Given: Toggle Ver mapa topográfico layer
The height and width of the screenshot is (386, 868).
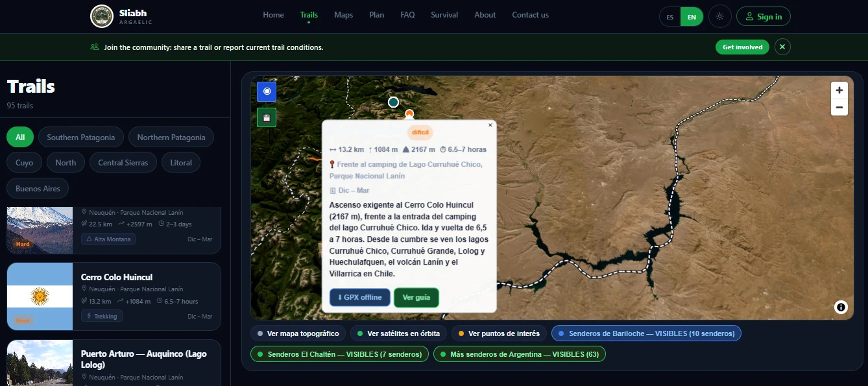Looking at the screenshot, I should point(298,333).
